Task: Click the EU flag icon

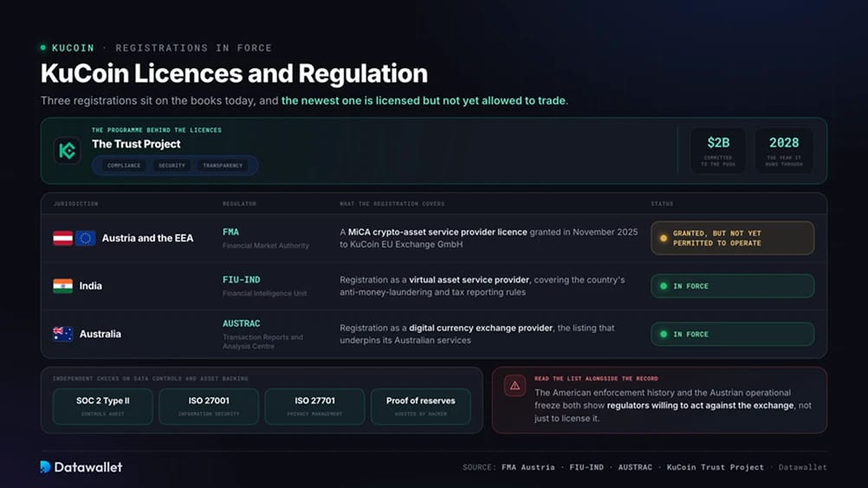Action: 85,238
